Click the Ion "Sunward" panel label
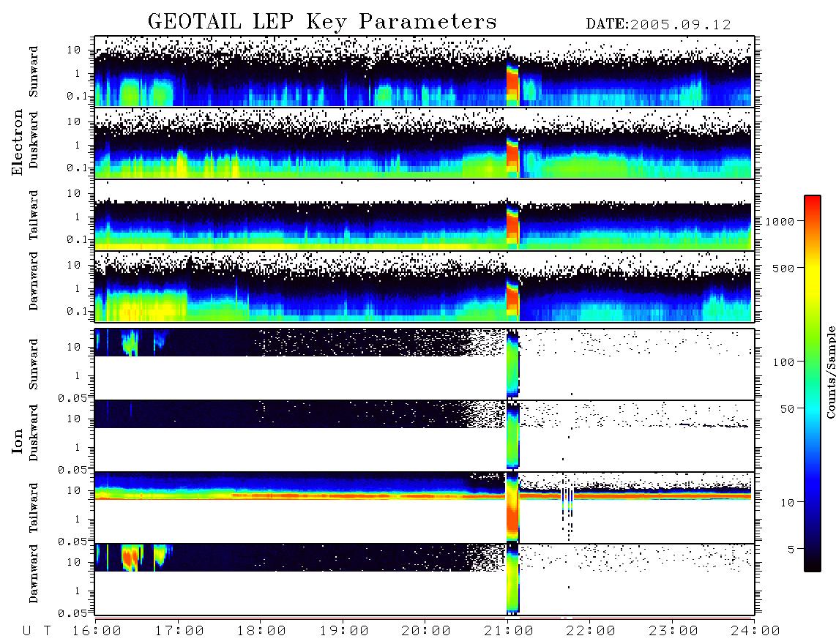This screenshot has height=644, width=836. pyautogui.click(x=34, y=364)
